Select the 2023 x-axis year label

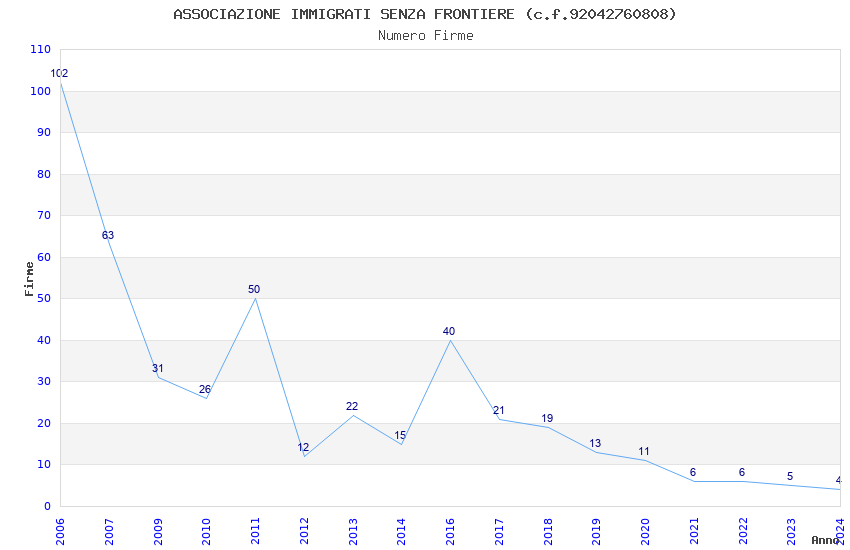791,531
